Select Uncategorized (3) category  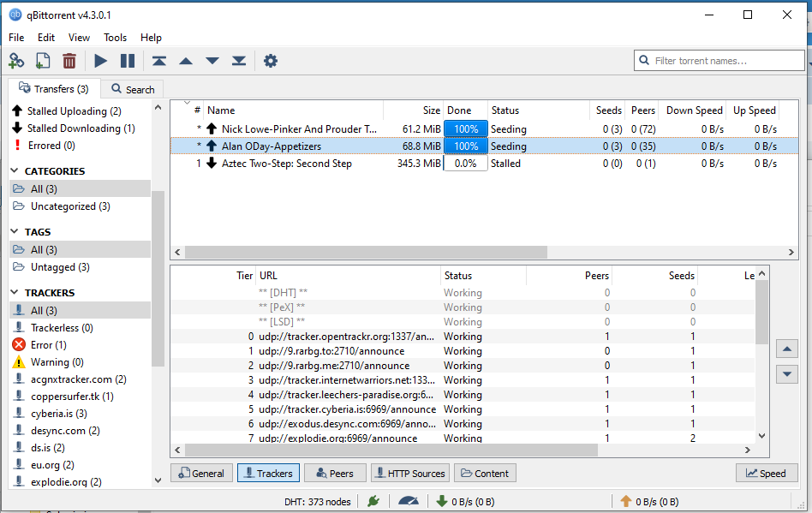pyautogui.click(x=81, y=206)
